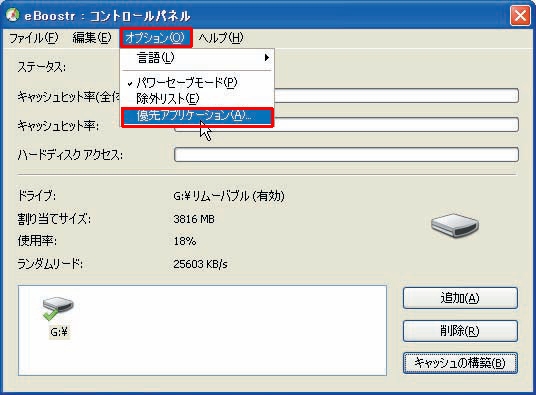Click the 削除(R) button
536x395 pixels.
(460, 331)
